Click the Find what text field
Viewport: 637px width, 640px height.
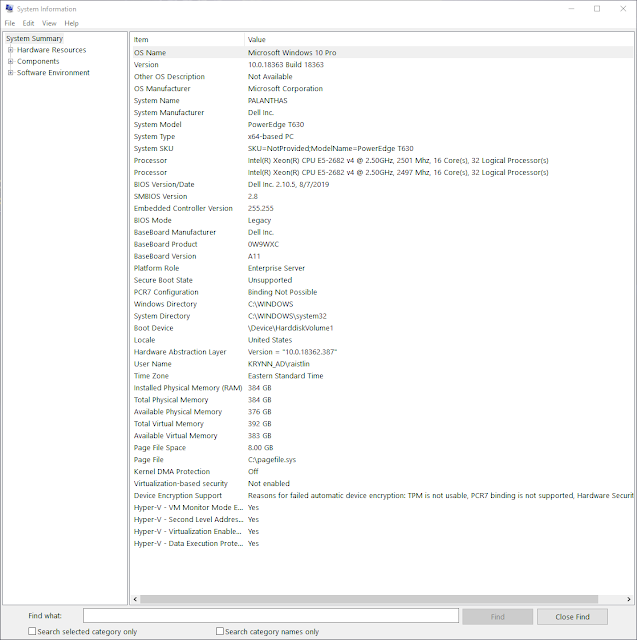point(270,616)
